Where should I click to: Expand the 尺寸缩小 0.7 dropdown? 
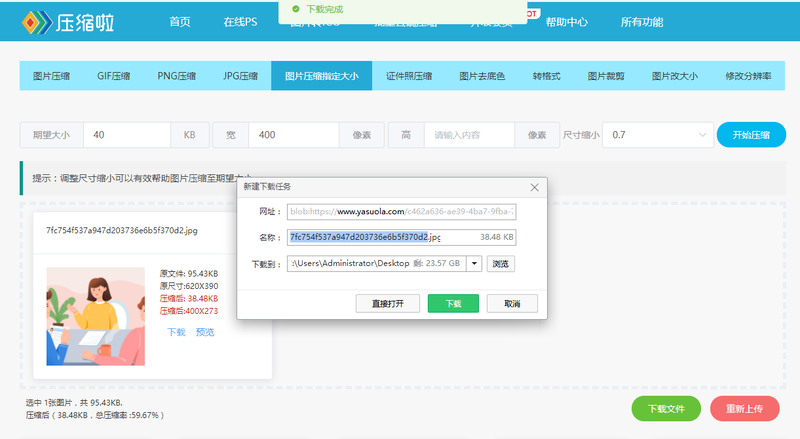(658, 135)
